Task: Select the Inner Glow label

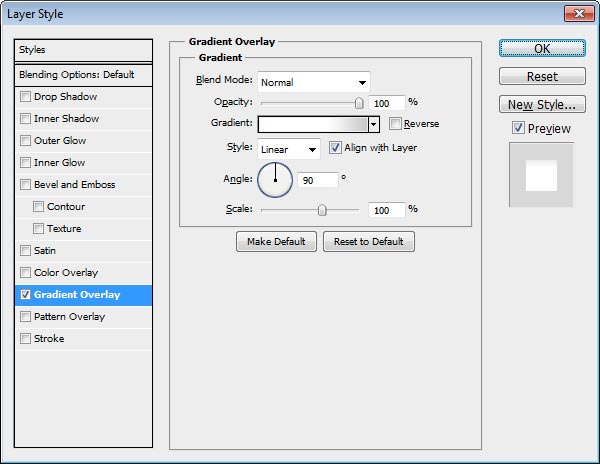Action: coord(59,163)
